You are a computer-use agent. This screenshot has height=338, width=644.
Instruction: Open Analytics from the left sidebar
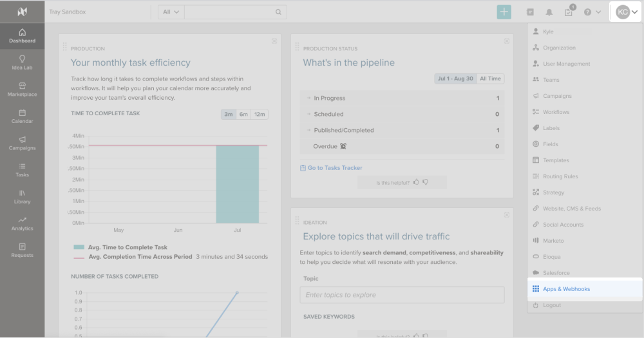pos(22,223)
